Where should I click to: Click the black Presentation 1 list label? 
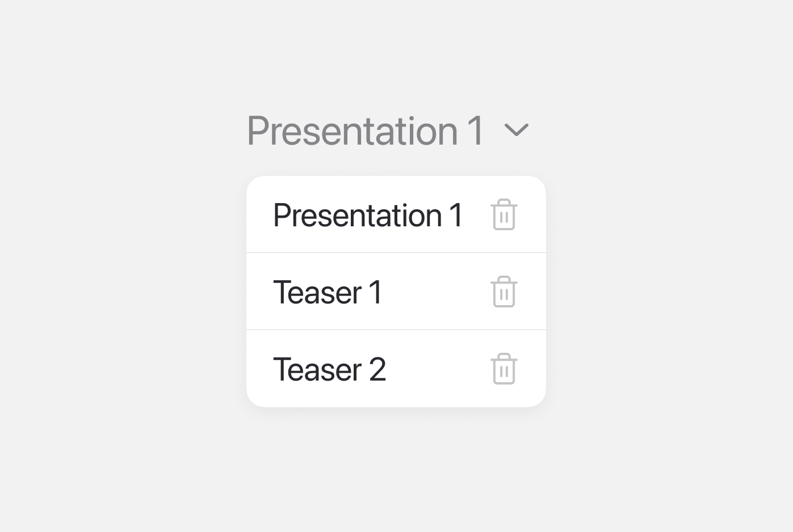point(368,216)
